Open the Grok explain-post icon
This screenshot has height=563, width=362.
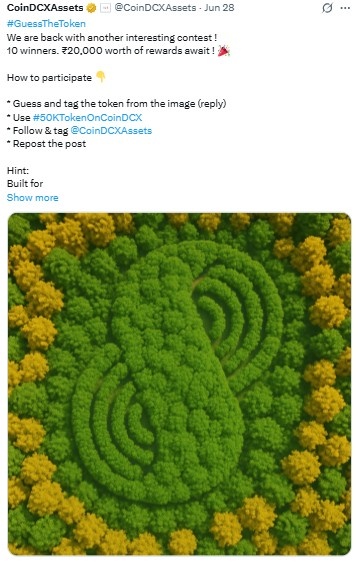pyautogui.click(x=327, y=8)
